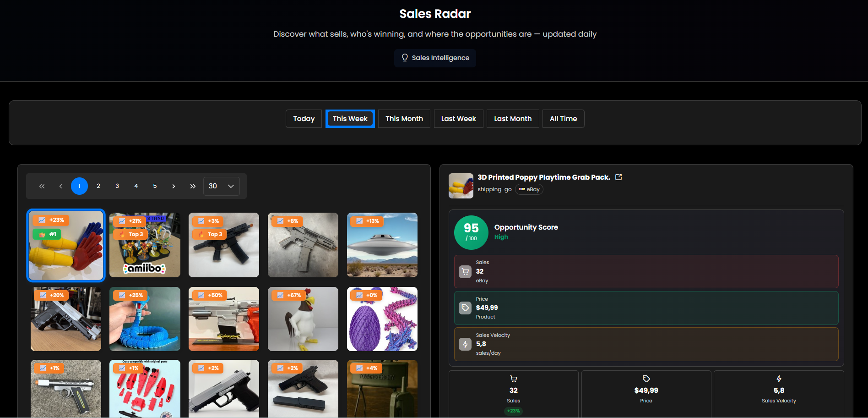This screenshot has width=868, height=418.
Task: Click the eBay marketplace badge
Action: (529, 189)
